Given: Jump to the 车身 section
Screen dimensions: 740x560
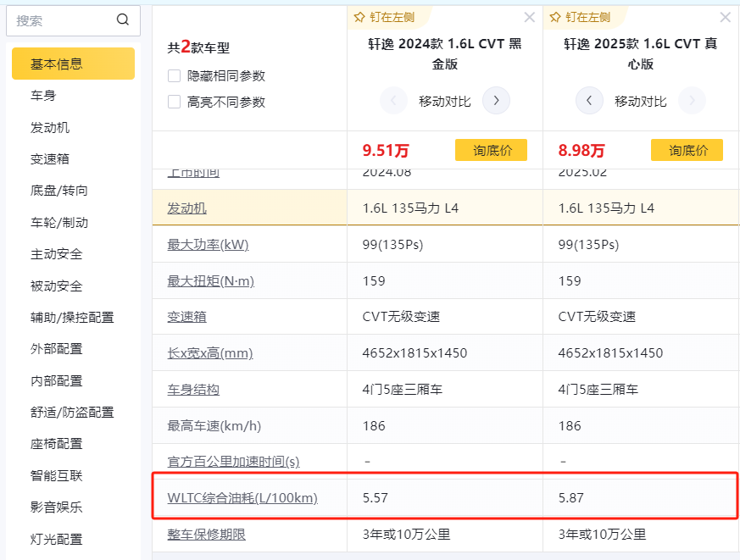Looking at the screenshot, I should 43,96.
